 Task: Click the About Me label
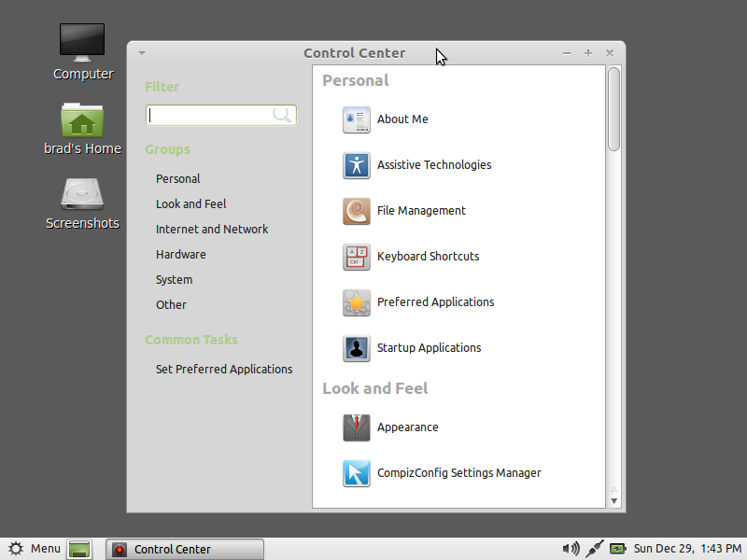402,119
